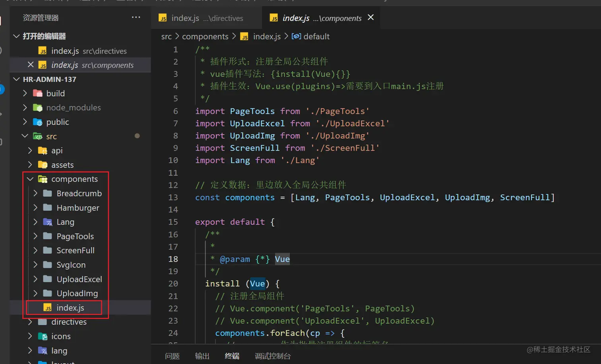601x364 pixels.
Task: Open the 问题 panel tab
Action: (172, 356)
